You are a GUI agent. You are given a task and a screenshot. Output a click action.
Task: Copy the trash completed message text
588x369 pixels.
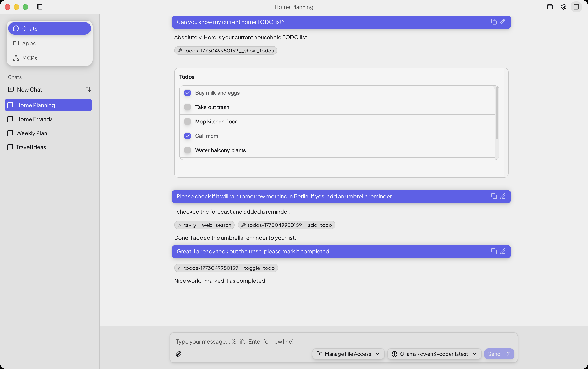(x=493, y=251)
